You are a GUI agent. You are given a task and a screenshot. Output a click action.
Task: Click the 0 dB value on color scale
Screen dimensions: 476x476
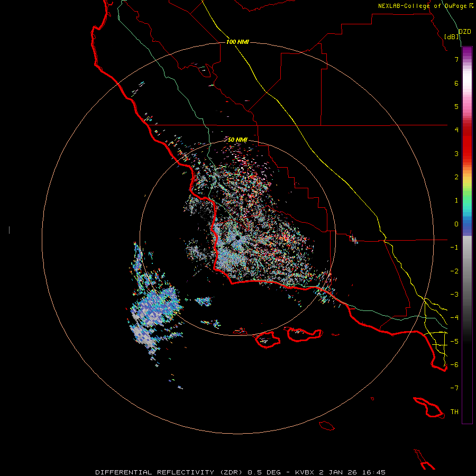(x=456, y=224)
